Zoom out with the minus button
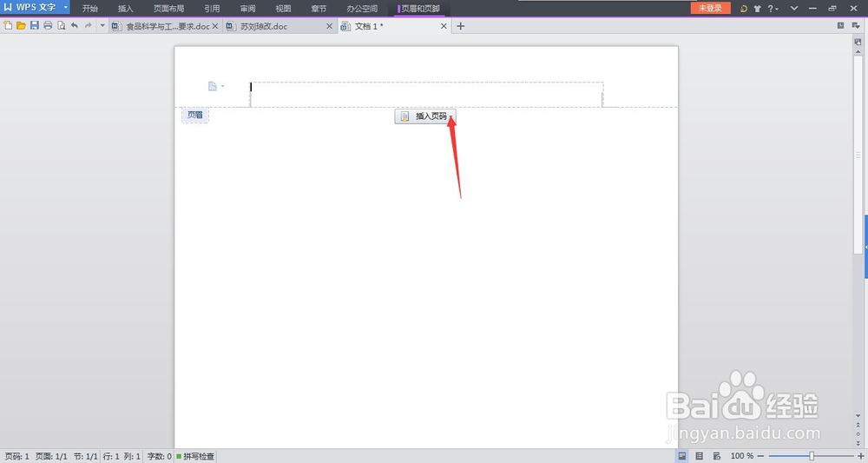 (760, 456)
